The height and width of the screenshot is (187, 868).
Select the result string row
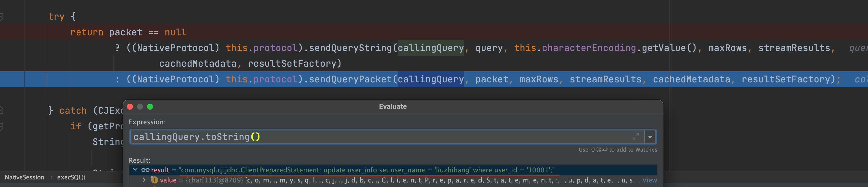pyautogui.click(x=393, y=170)
